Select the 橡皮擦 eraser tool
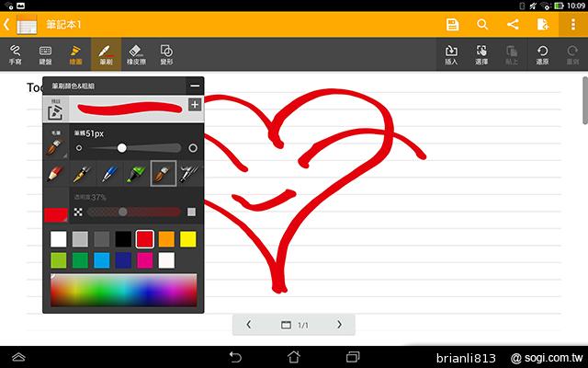Image resolution: width=588 pixels, height=368 pixels. click(x=135, y=54)
